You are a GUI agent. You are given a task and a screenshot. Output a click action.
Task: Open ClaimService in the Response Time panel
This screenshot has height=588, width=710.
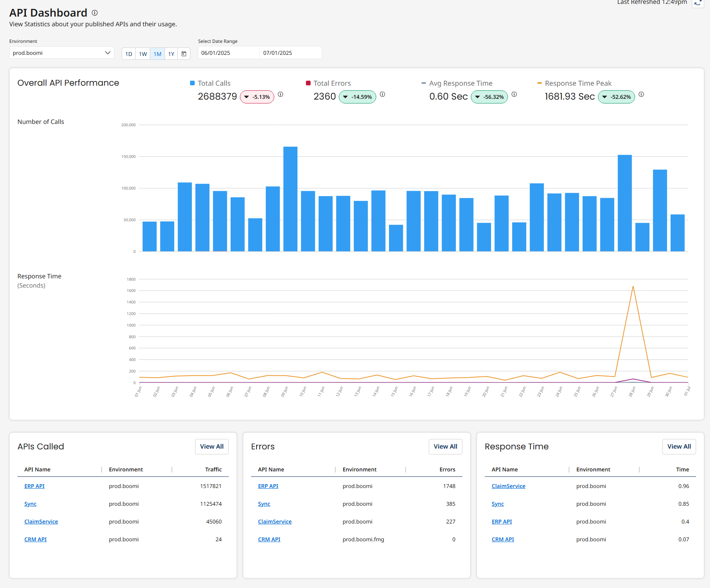click(x=508, y=486)
